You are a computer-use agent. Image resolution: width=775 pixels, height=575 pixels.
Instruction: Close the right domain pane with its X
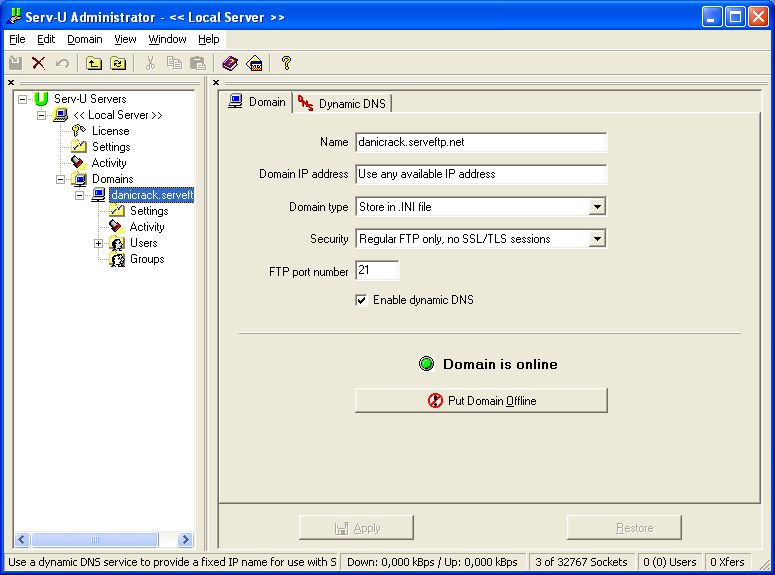(215, 83)
